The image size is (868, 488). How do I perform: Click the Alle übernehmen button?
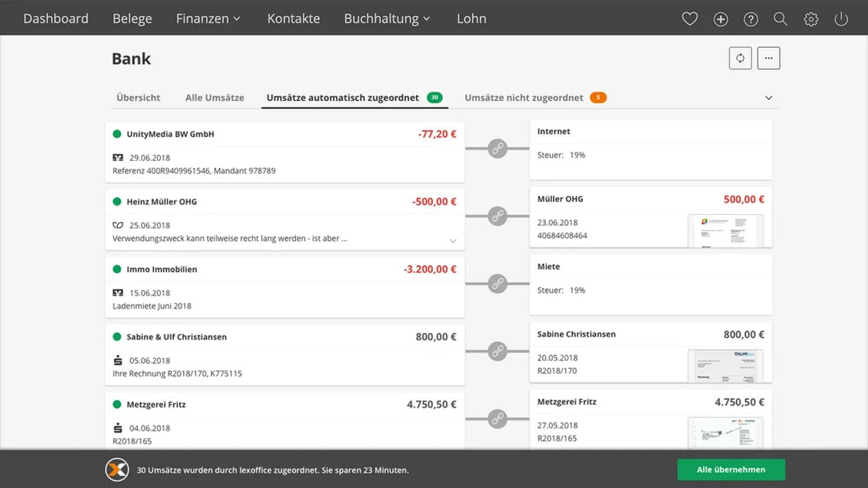(731, 470)
